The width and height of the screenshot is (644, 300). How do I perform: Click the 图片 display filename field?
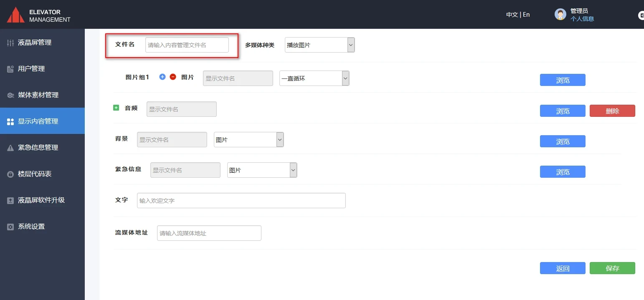[x=238, y=78]
